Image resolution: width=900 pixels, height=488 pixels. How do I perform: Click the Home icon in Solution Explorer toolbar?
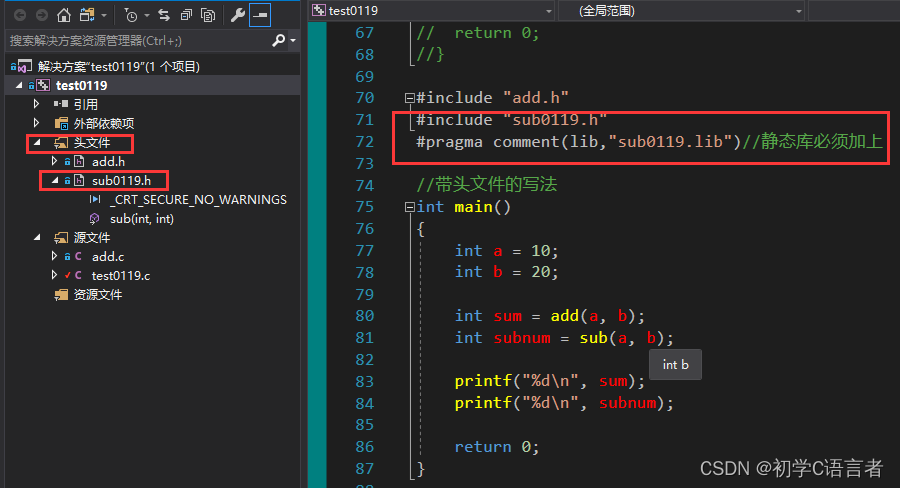pos(63,15)
